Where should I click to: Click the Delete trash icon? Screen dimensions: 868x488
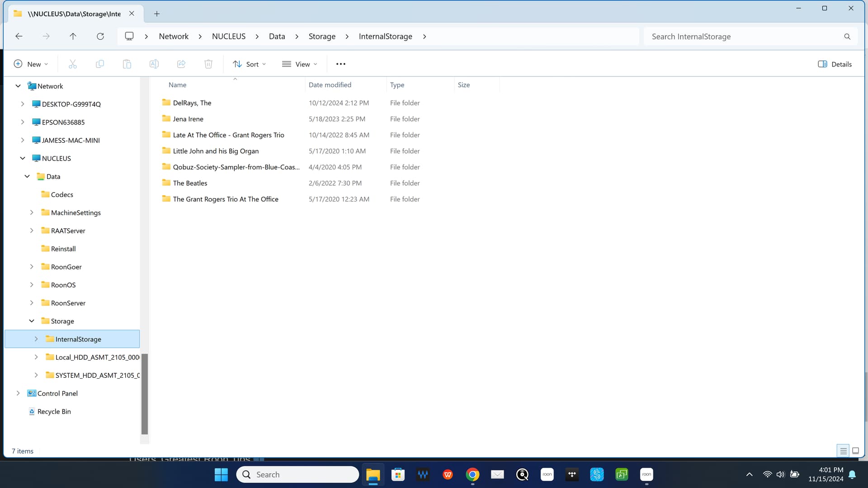[x=208, y=64]
